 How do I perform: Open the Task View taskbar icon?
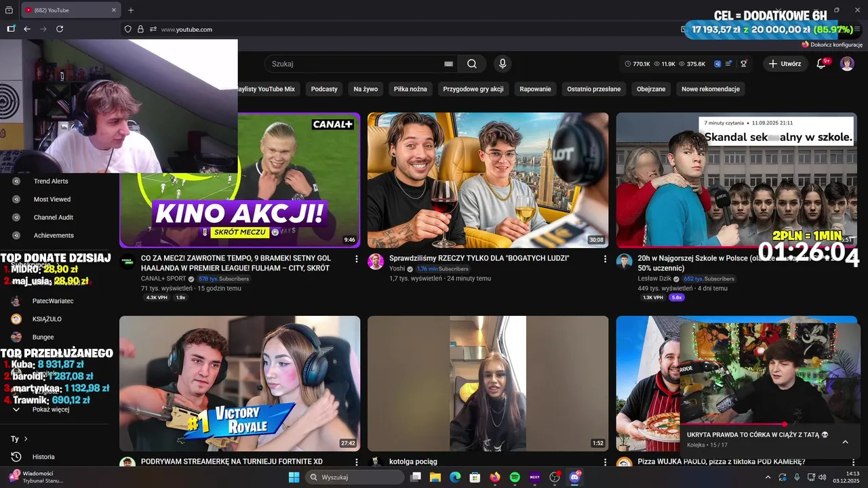pyautogui.click(x=416, y=477)
